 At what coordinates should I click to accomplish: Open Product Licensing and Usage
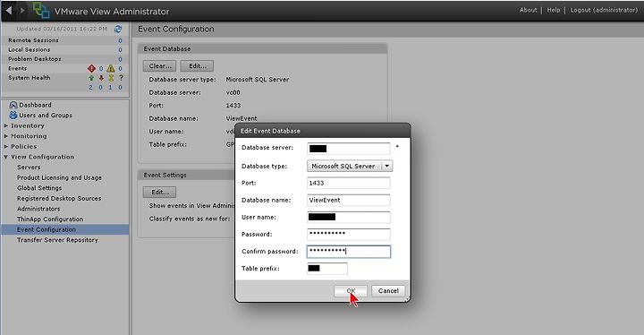59,177
